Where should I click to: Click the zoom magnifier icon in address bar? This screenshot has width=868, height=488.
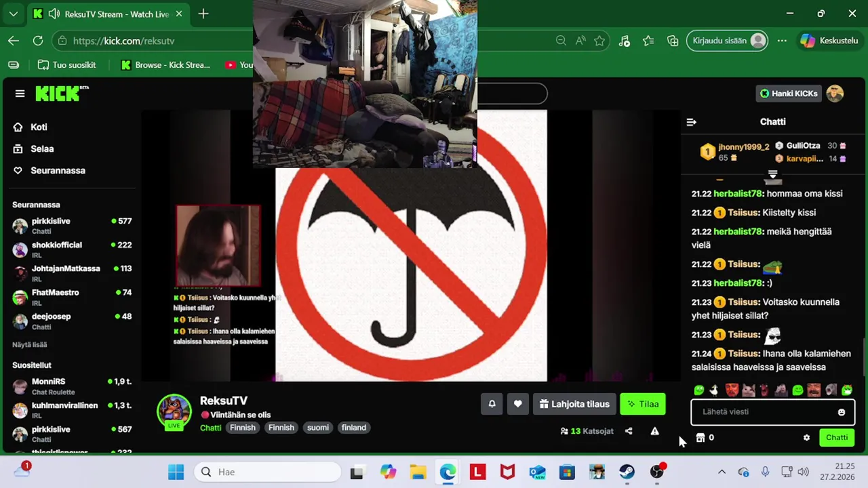tap(561, 41)
